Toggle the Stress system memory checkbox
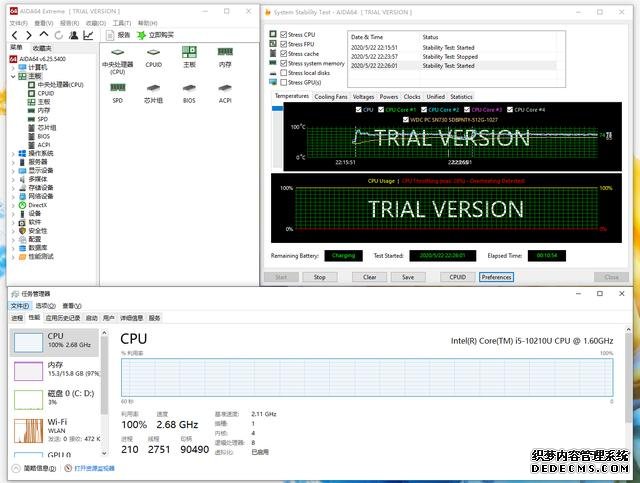Screen dimensions: 640x483 [x=284, y=63]
